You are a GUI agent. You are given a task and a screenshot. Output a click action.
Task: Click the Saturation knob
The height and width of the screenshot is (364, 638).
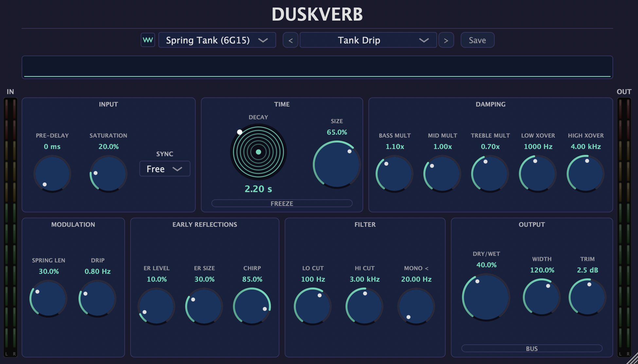click(x=109, y=174)
